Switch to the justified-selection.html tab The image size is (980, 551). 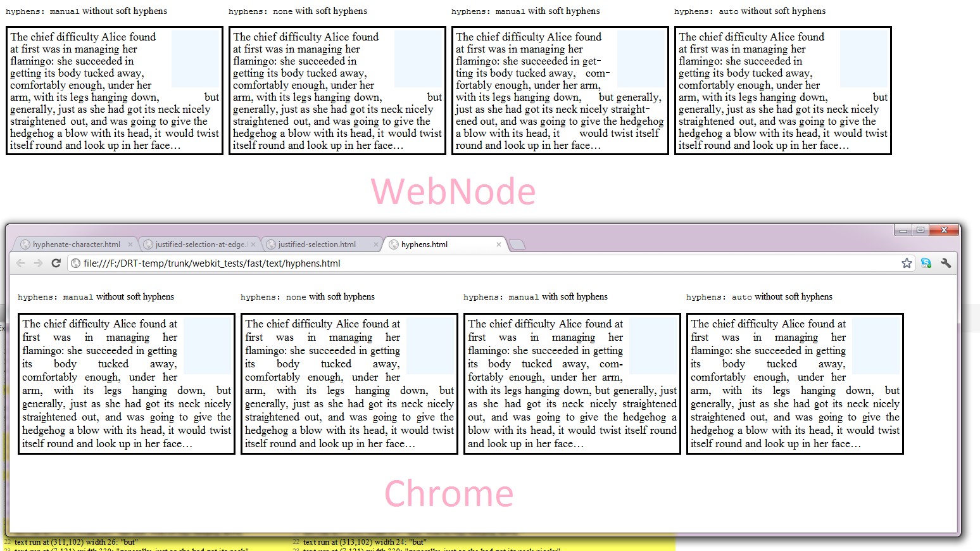tap(317, 244)
